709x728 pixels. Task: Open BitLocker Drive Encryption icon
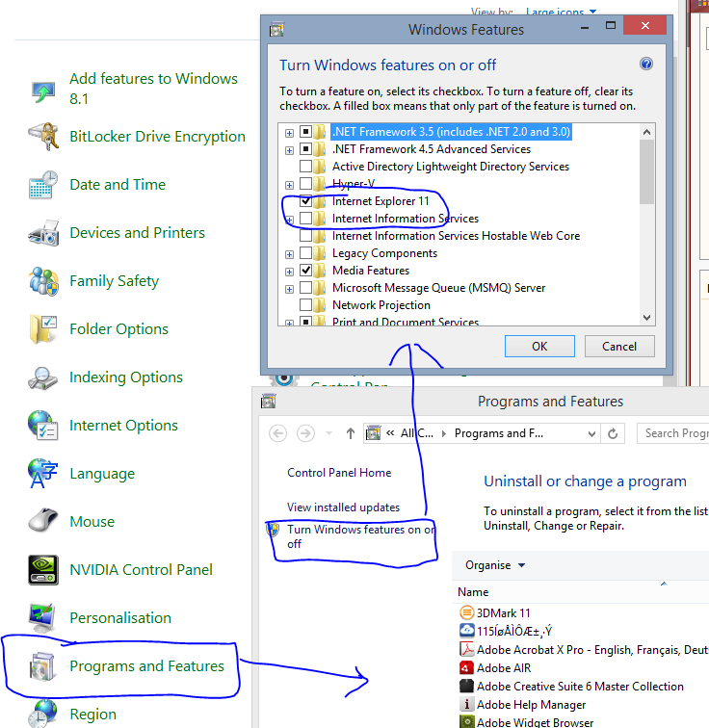click(x=43, y=137)
